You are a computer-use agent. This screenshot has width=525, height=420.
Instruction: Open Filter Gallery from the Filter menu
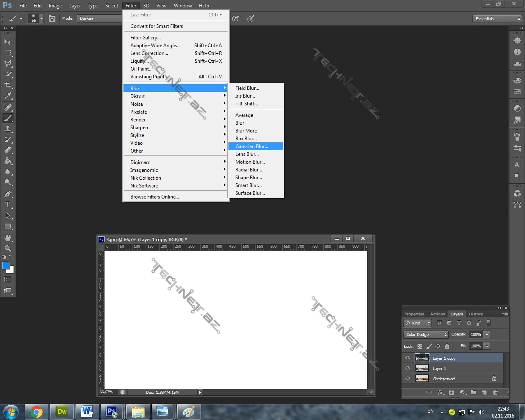click(146, 38)
